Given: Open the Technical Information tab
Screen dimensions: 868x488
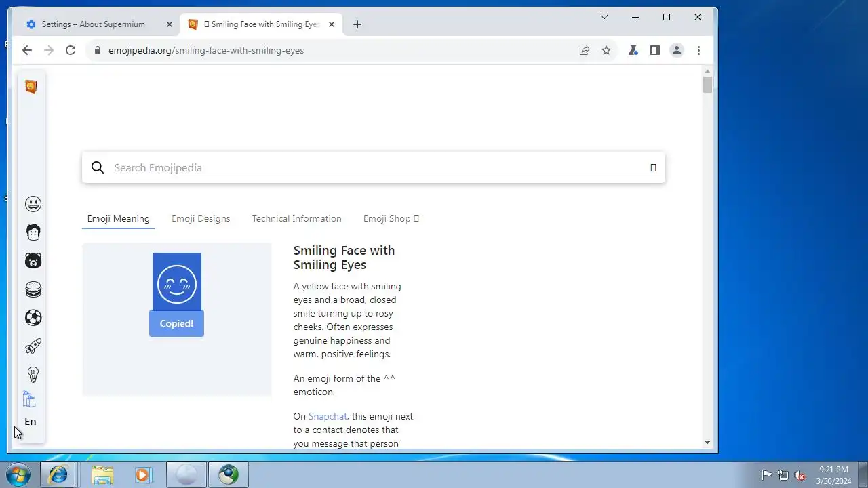Looking at the screenshot, I should click(296, 218).
